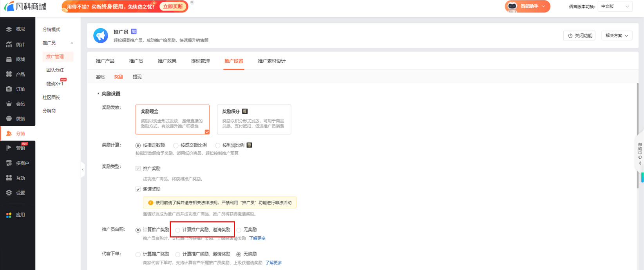Open the 会员 members crown icon
The height and width of the screenshot is (270, 644).
[9, 104]
